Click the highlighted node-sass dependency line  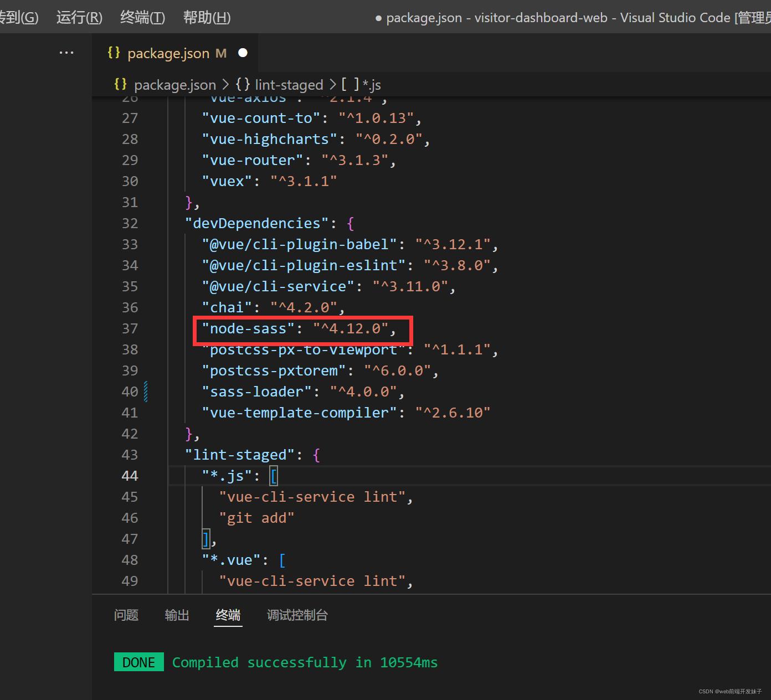302,329
